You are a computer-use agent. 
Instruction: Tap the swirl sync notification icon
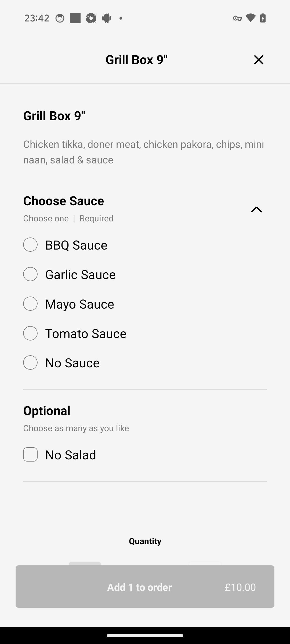[91, 18]
